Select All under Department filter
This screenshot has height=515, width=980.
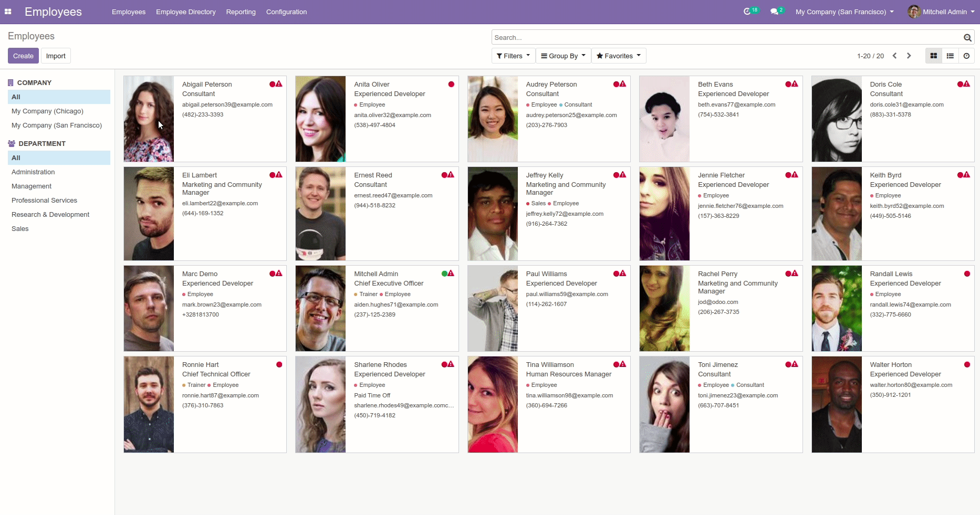tap(59, 157)
